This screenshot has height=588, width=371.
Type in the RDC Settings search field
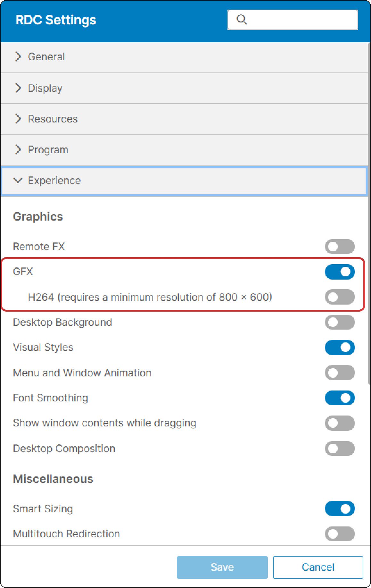click(301, 20)
